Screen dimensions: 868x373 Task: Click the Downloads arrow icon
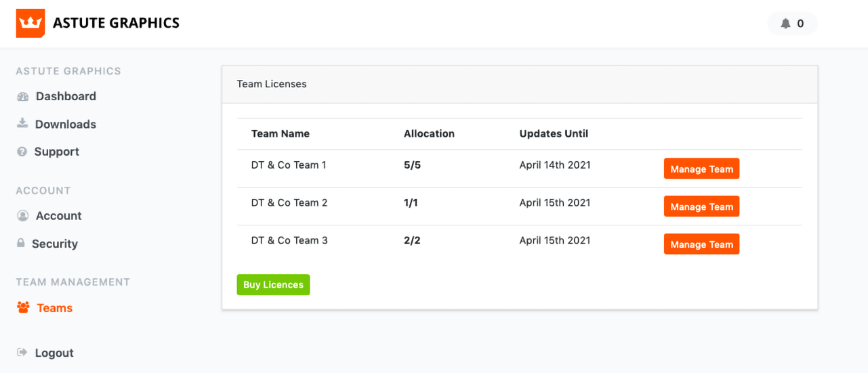point(22,123)
